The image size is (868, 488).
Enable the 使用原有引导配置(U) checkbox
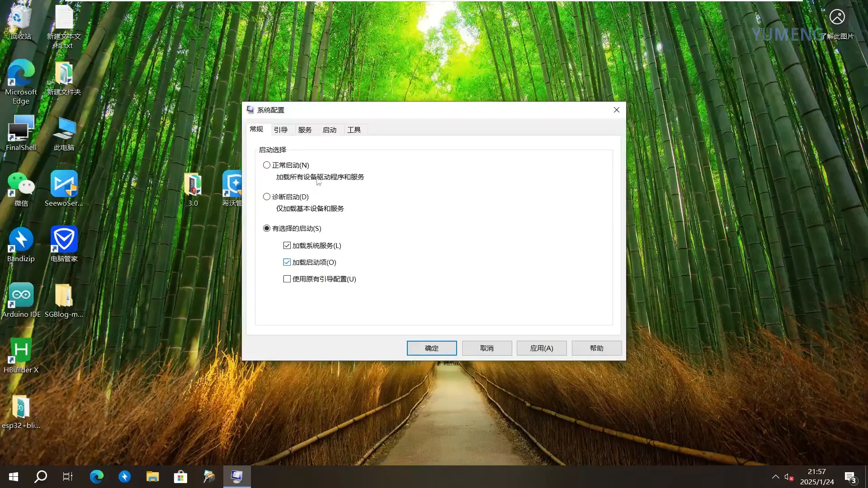pos(287,279)
